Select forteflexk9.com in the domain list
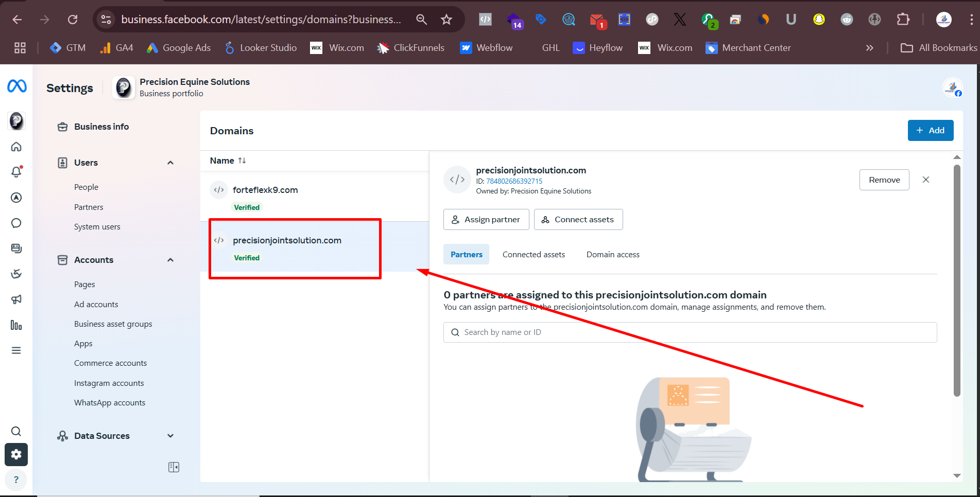This screenshot has width=980, height=497. pos(265,190)
